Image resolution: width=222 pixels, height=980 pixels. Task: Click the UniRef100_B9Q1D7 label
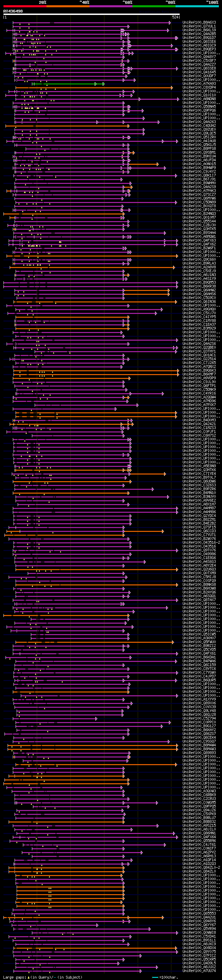(199, 38)
